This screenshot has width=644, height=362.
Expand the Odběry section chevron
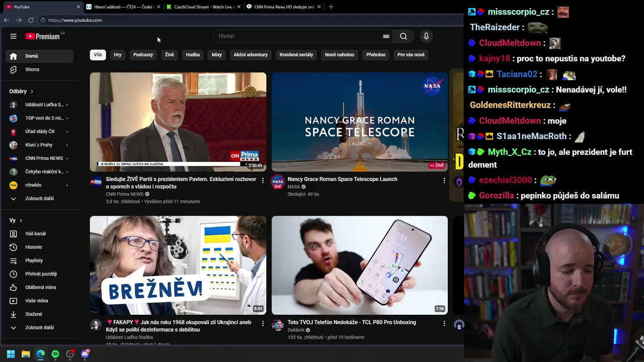32,92
